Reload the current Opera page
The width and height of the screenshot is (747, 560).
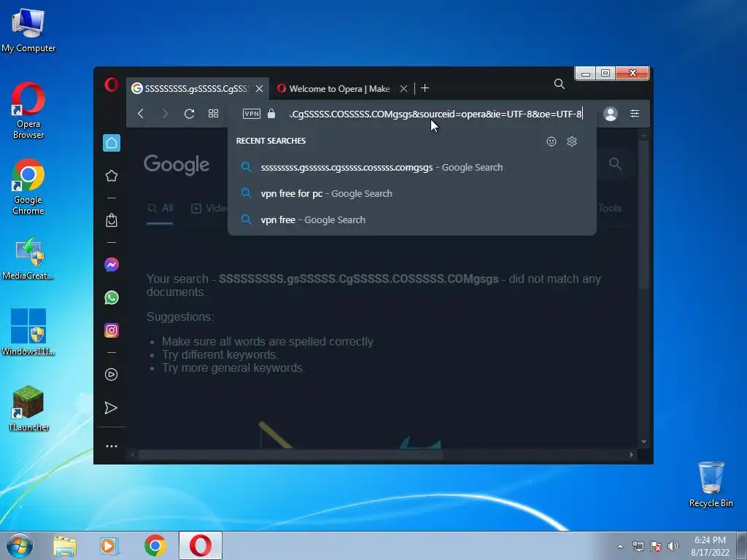189,114
